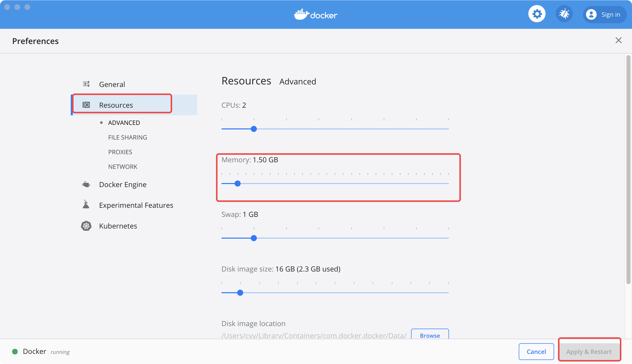
Task: Open settings via the gear icon
Action: coord(537,14)
